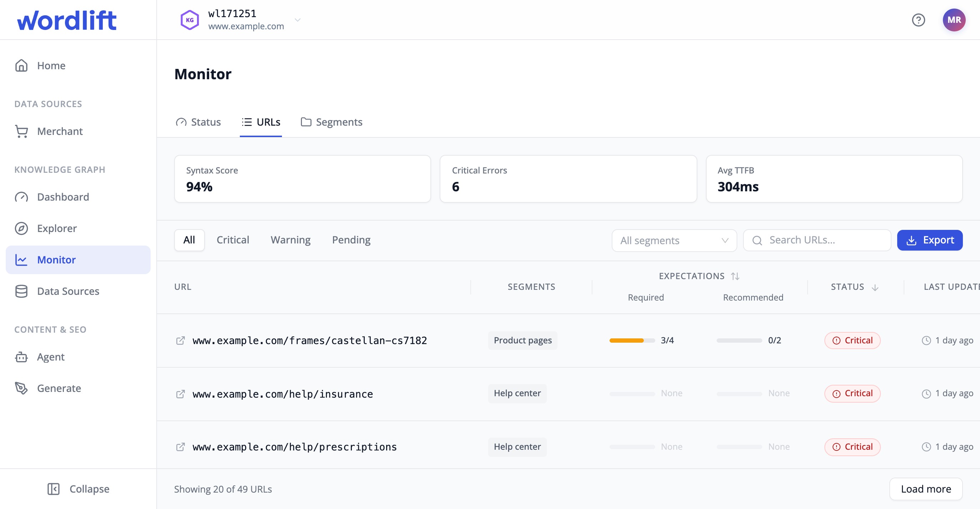Open Agent in the sidebar
The height and width of the screenshot is (509, 980).
[78, 357]
